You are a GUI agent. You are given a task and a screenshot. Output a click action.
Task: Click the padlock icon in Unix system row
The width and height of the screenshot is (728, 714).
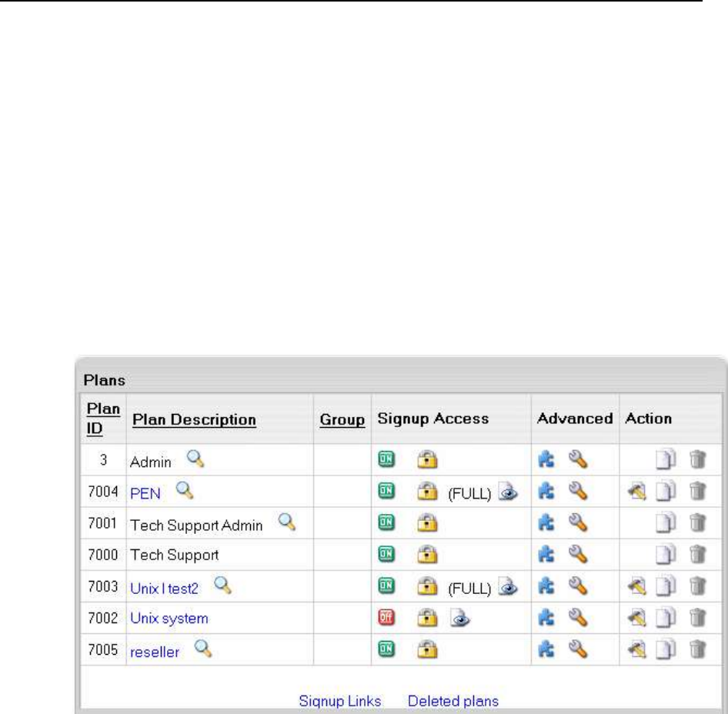pos(427,617)
